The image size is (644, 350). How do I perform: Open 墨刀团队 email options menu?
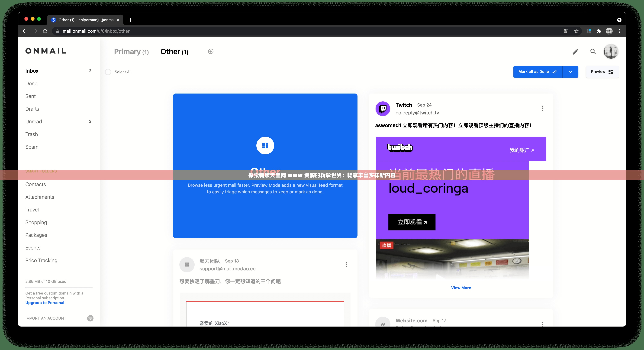point(346,265)
